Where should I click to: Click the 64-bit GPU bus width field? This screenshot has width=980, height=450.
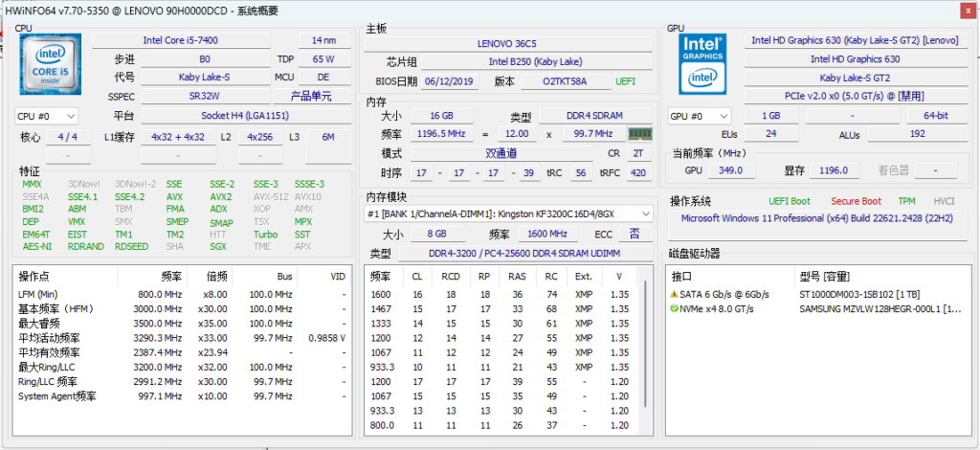936,116
